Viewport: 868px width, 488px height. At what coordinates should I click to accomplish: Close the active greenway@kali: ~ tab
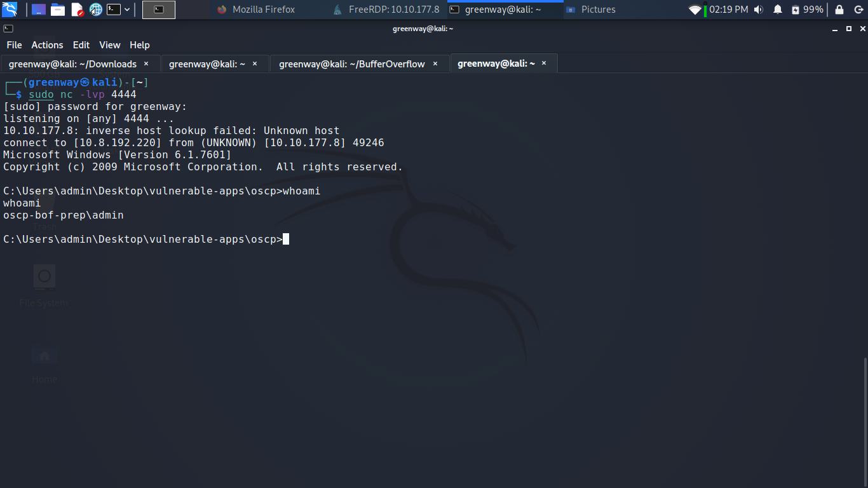click(x=544, y=64)
